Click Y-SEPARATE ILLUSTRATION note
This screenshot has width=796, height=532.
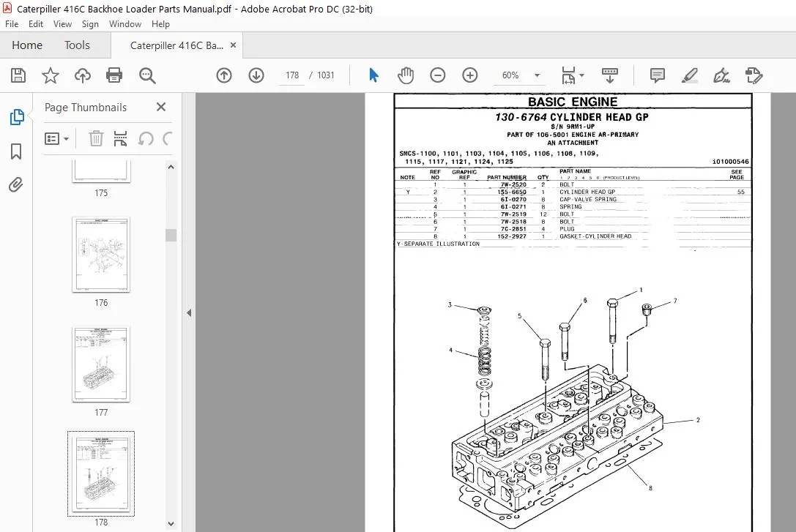438,244
